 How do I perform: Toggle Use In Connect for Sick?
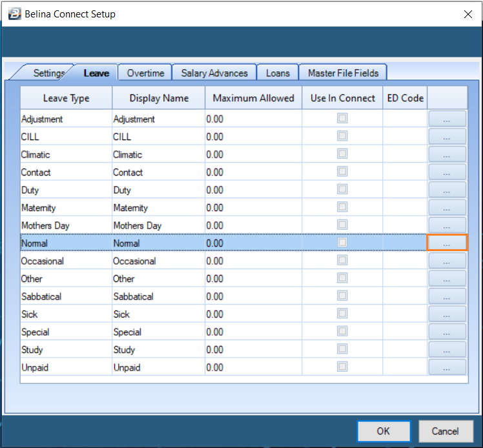click(342, 314)
